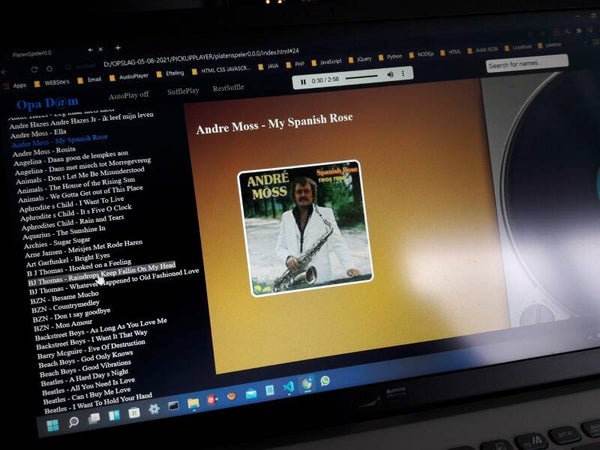The image size is (600, 450).
Task: Play Andre Moss - Ella
Action: pyautogui.click(x=38, y=134)
